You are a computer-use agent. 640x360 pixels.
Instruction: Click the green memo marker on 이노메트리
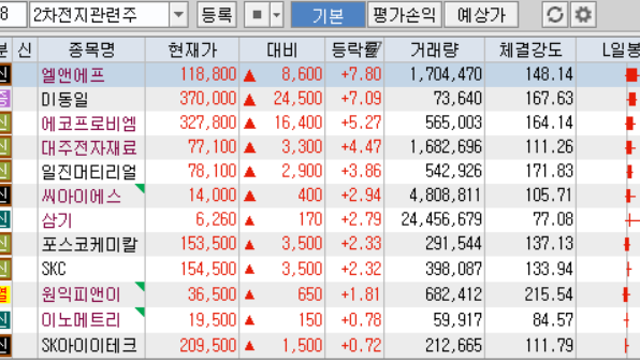pos(140,312)
